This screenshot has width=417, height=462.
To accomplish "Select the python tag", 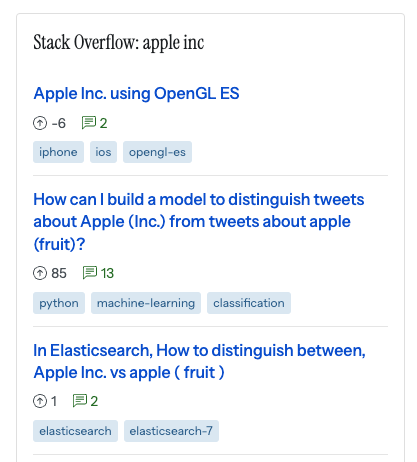I will click(59, 303).
